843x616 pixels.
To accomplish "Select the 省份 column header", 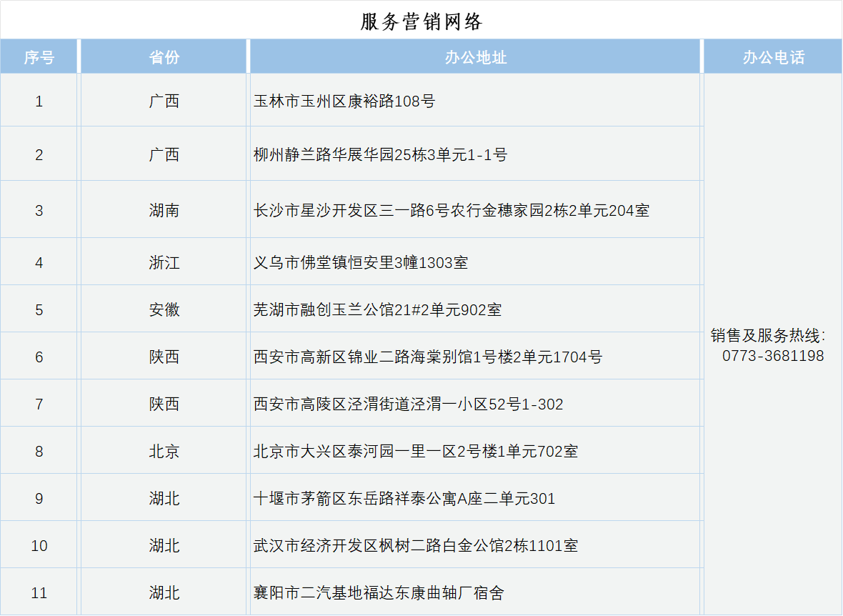I will click(x=163, y=55).
